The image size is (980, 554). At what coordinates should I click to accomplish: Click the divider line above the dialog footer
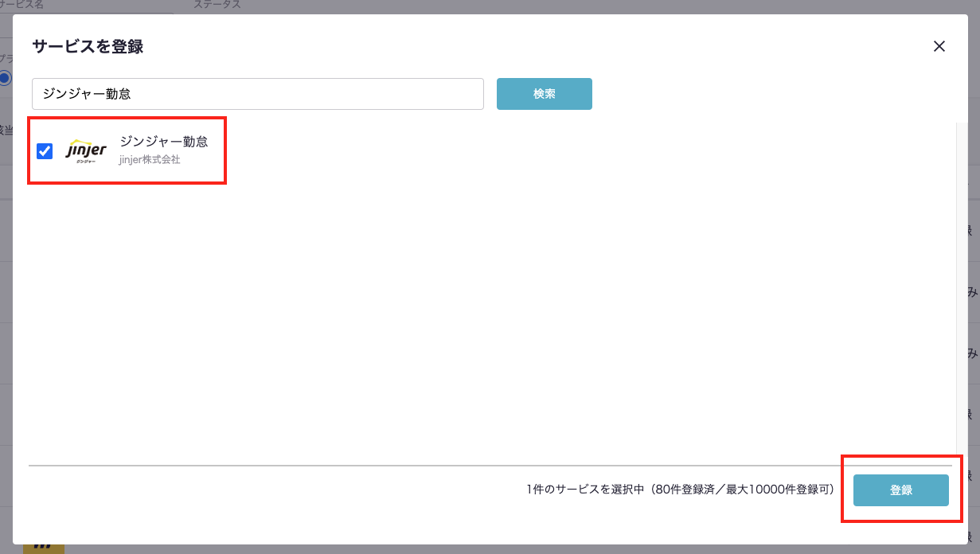[x=478, y=465]
